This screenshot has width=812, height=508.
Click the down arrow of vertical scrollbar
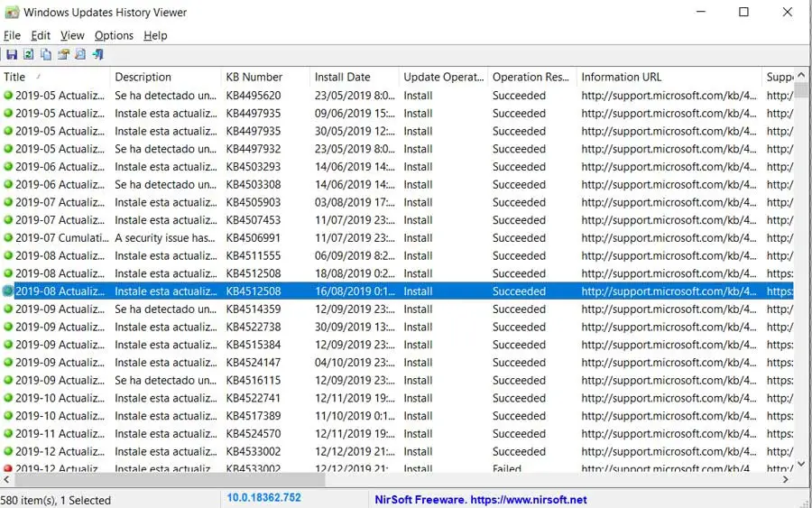[801, 464]
